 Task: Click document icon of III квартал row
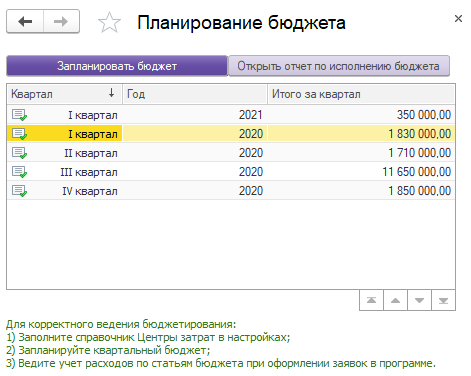(x=19, y=172)
